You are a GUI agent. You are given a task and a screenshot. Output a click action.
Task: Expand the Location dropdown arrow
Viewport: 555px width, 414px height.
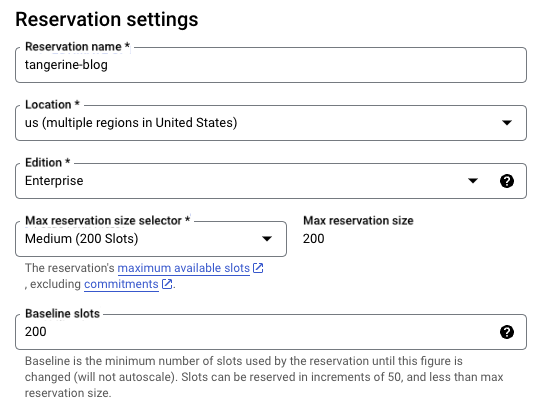(507, 123)
